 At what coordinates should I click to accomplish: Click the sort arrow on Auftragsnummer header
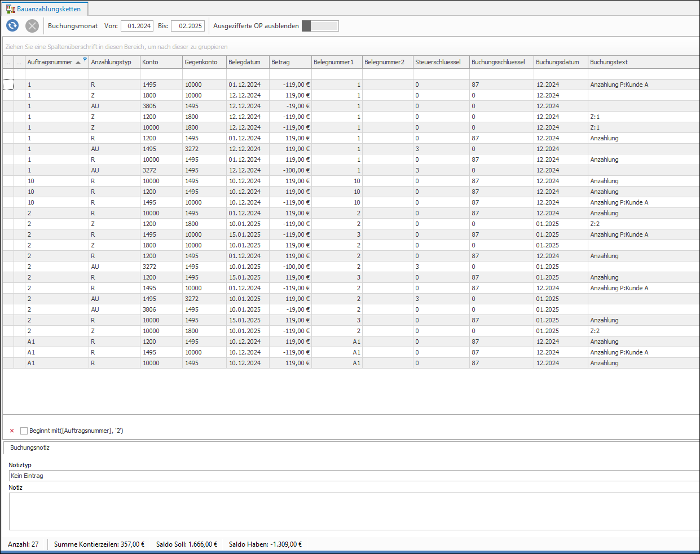coord(78,62)
